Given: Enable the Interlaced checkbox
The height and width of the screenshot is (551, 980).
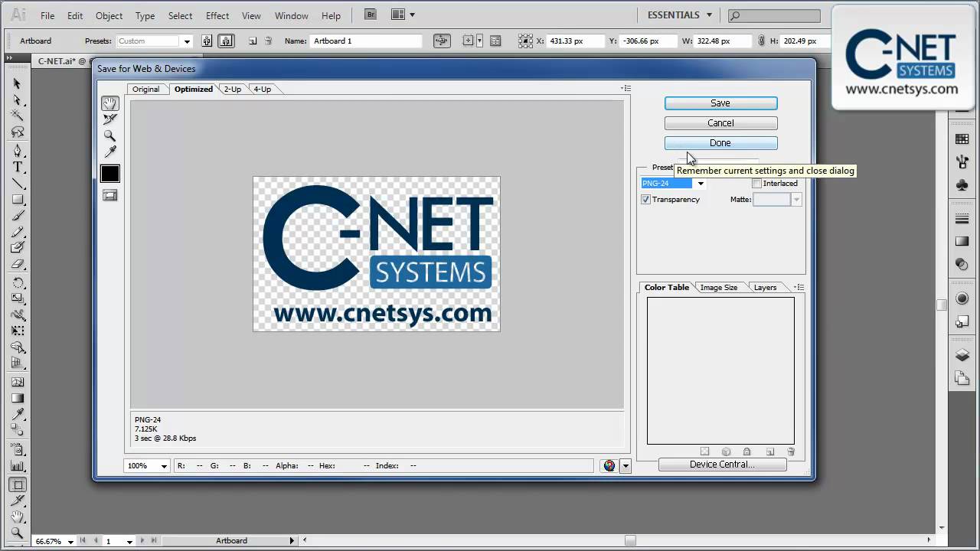Looking at the screenshot, I should (x=756, y=183).
